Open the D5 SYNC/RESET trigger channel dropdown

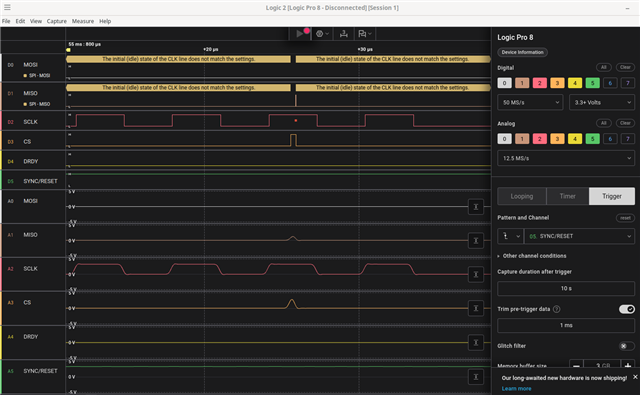tap(579, 236)
